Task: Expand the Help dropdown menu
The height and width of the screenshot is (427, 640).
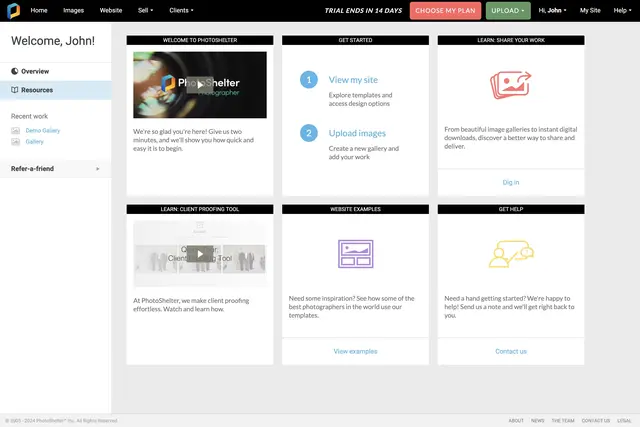Action: click(x=622, y=11)
